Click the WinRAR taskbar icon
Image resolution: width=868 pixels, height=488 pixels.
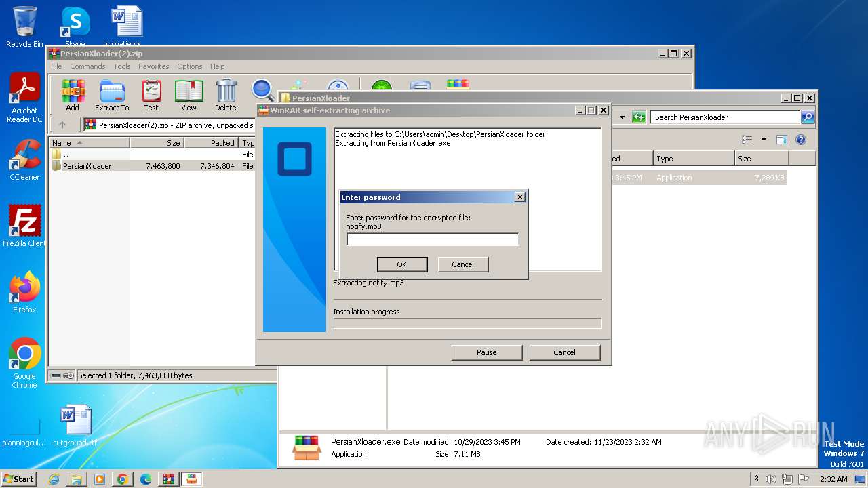169,479
